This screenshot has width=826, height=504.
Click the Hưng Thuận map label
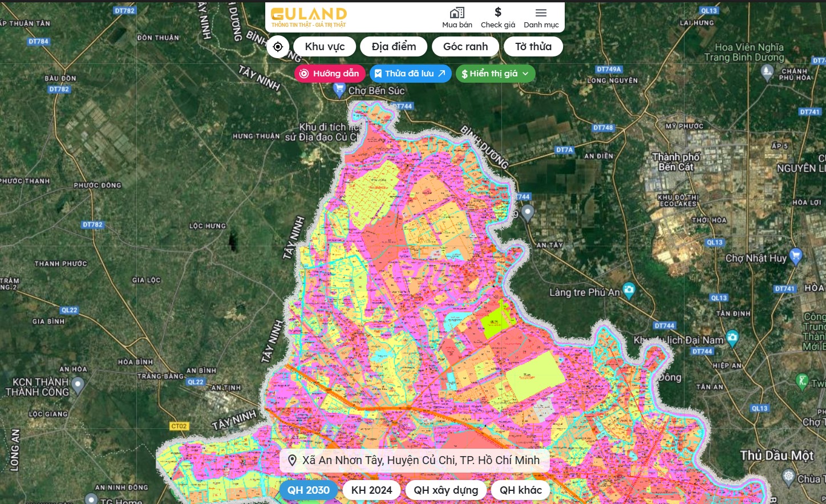tap(256, 136)
